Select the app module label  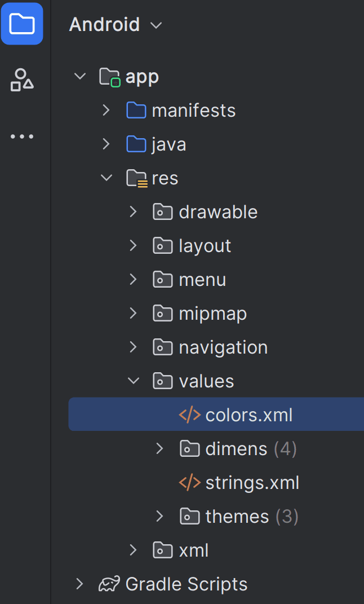tap(142, 77)
